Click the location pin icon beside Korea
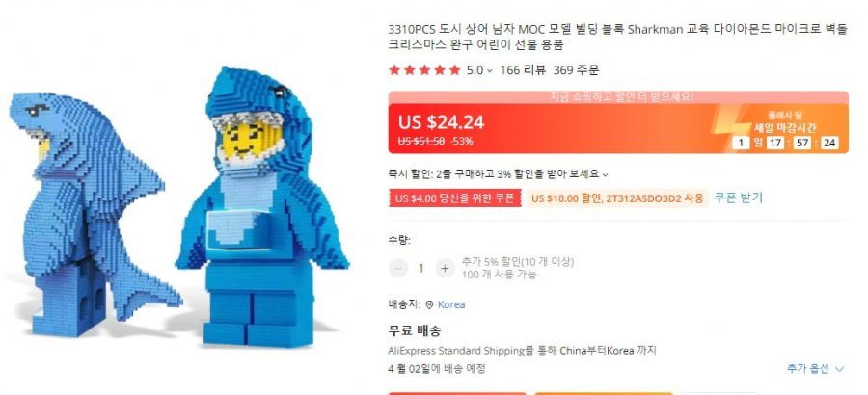 point(429,304)
